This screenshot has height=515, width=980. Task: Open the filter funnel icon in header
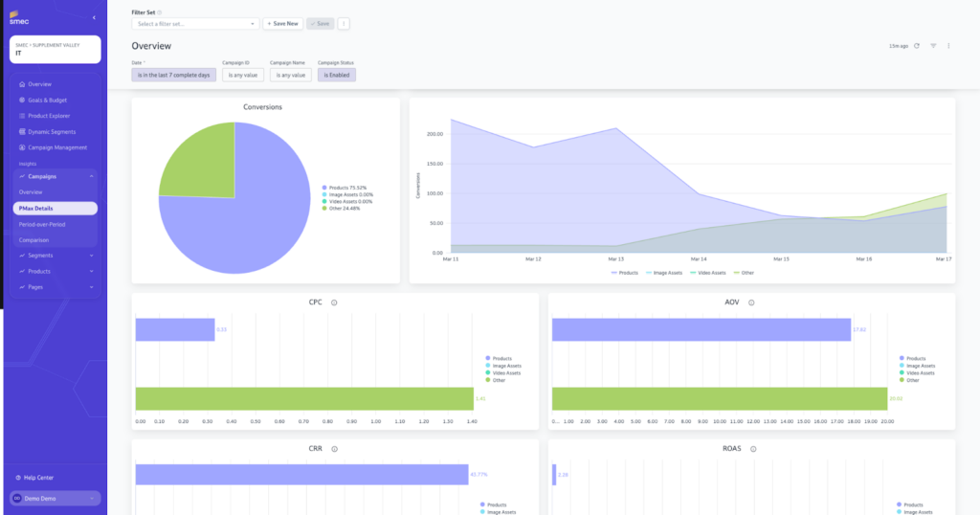tap(933, 45)
